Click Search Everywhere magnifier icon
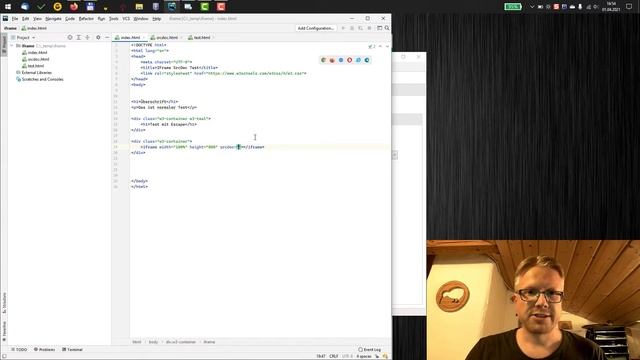This screenshot has width=640, height=360. [x=387, y=28]
